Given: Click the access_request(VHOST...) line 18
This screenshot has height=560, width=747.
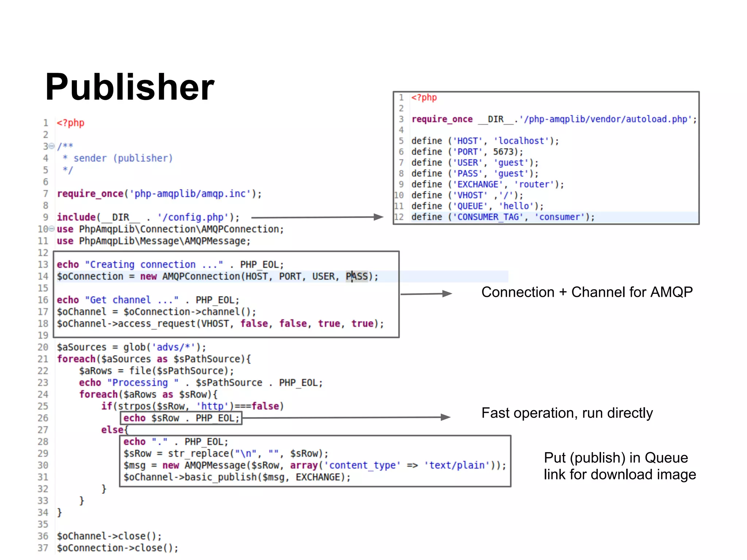Looking at the screenshot, I should point(220,324).
